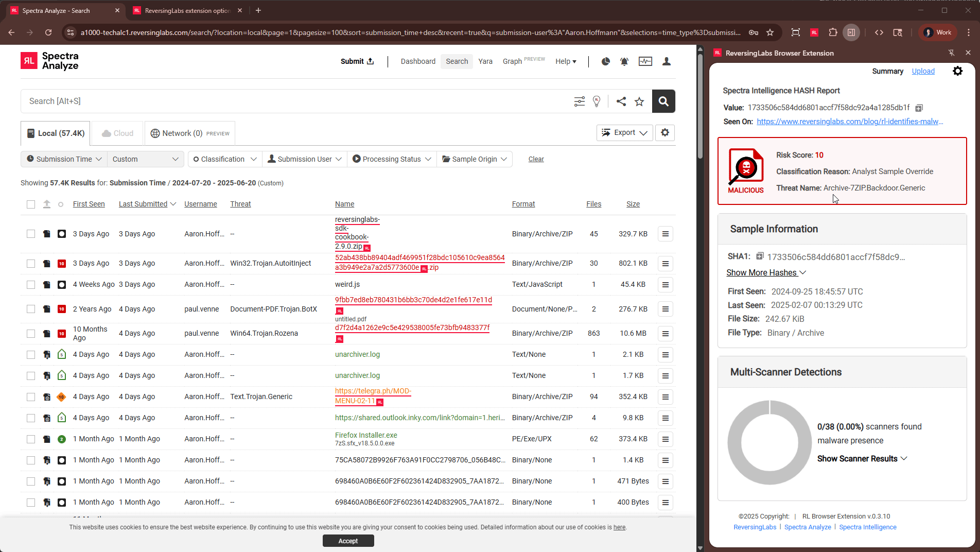Open the Export dropdown
The height and width of the screenshot is (552, 980).
pos(624,133)
